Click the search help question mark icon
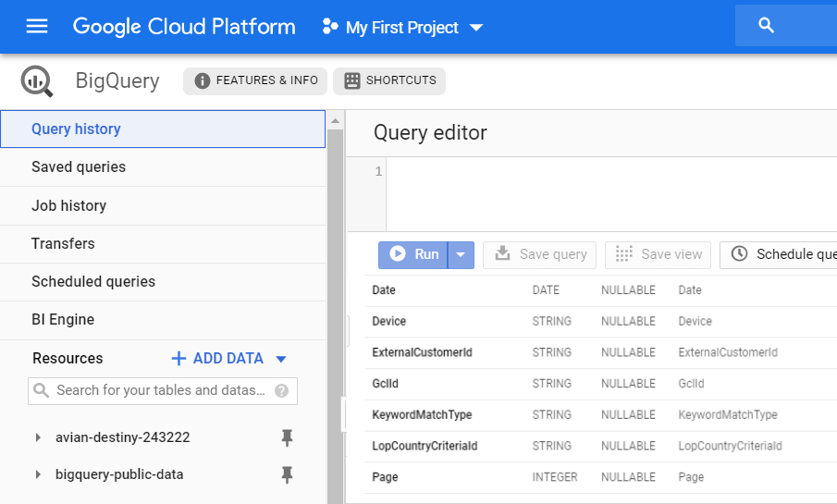This screenshot has width=837, height=504. coord(281,390)
